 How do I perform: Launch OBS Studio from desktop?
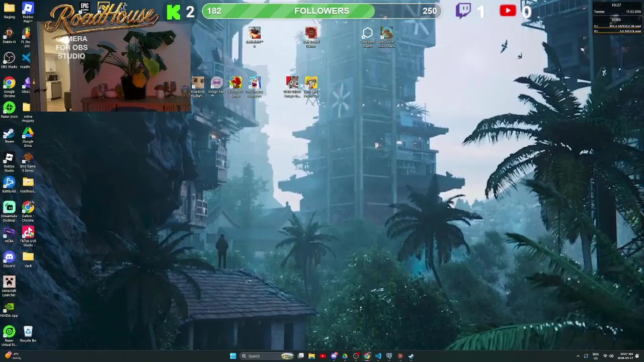click(9, 61)
